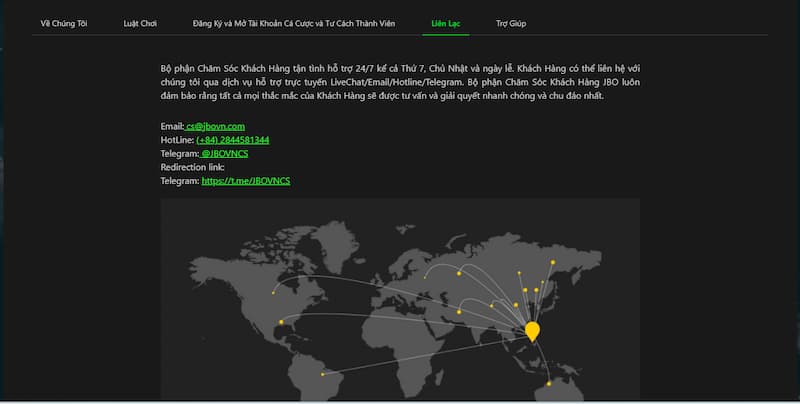Click the yellow dot in South America
This screenshot has width=800, height=404.
pyautogui.click(x=322, y=375)
